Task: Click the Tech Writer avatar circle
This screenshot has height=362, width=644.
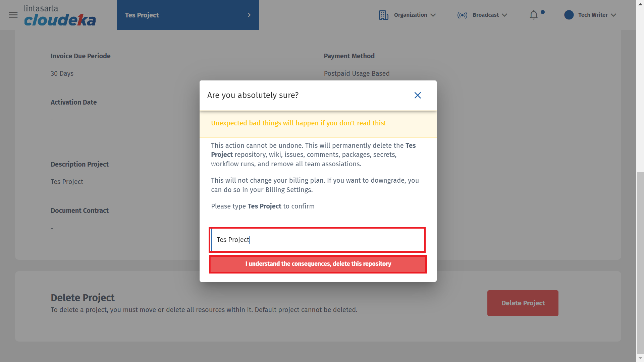Action: pyautogui.click(x=569, y=15)
